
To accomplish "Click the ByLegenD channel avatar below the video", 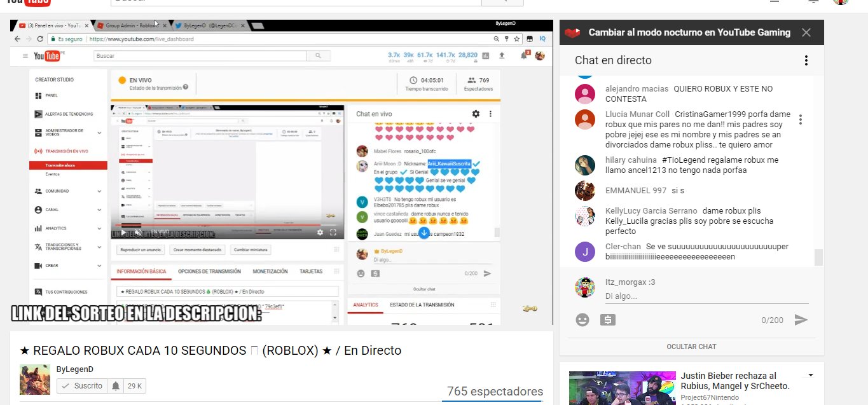I will (x=35, y=380).
